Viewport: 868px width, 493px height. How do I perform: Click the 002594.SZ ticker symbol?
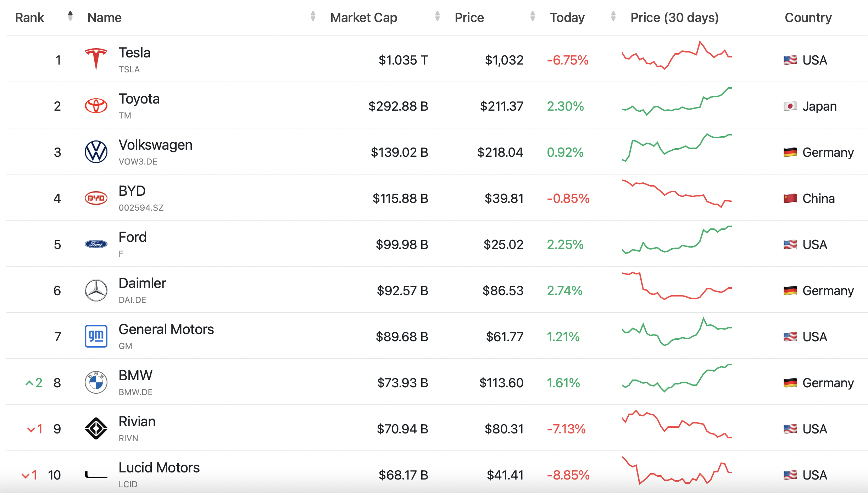[141, 208]
